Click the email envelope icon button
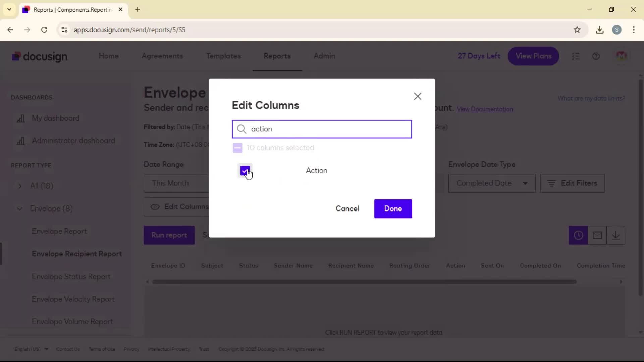Image resolution: width=644 pixels, height=362 pixels. [x=597, y=235]
